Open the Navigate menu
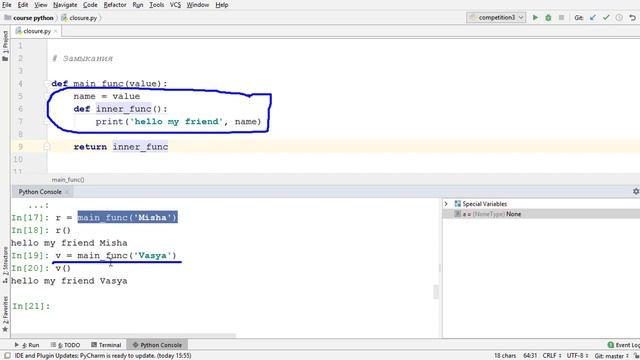Image resolution: width=640 pixels, height=360 pixels. [65, 5]
